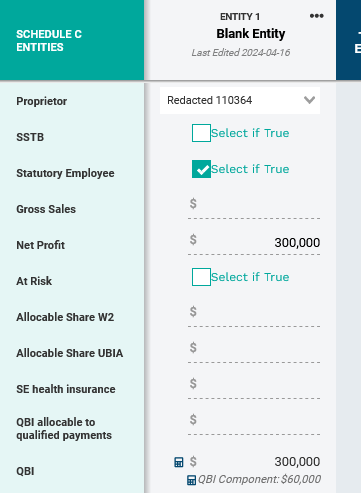Image resolution: width=361 pixels, height=496 pixels.
Task: Click the Schedule C Entities header
Action: coord(49,41)
